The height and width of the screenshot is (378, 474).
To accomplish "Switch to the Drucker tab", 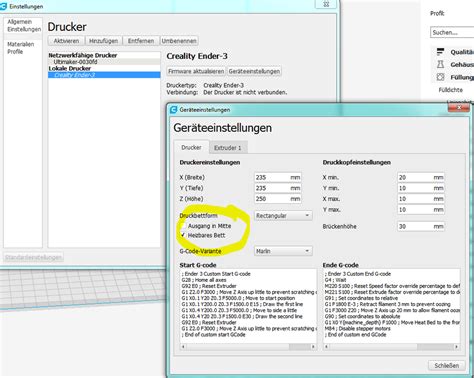I will (191, 147).
